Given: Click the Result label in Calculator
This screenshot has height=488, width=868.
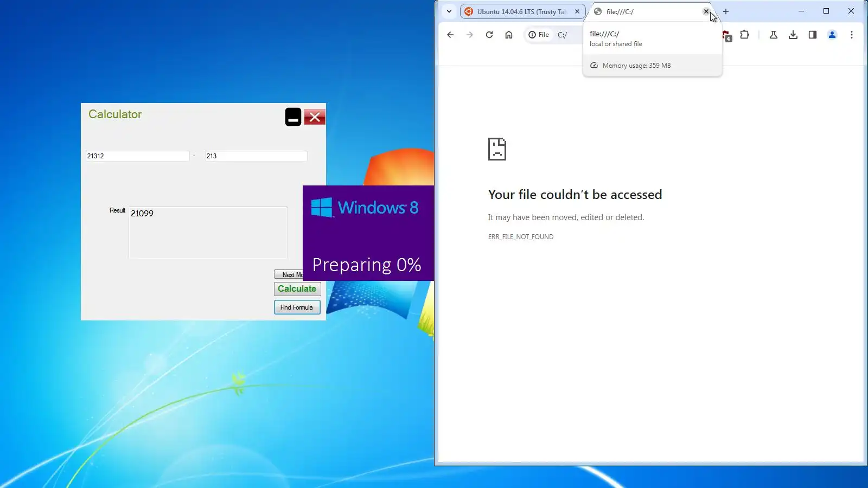Looking at the screenshot, I should coord(117,210).
